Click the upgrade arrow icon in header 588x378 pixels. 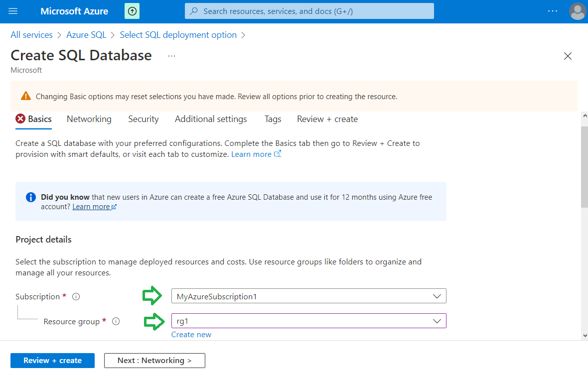(132, 11)
